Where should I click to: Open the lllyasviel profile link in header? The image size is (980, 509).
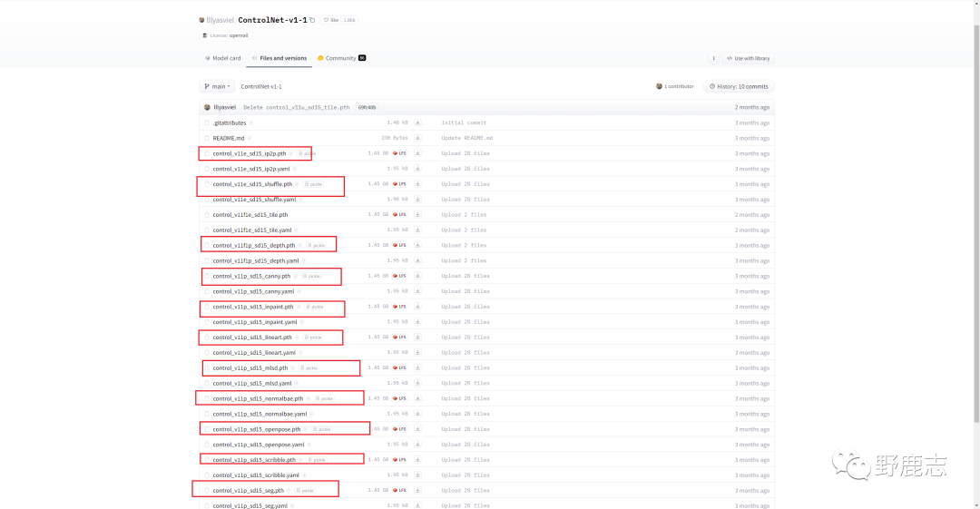click(x=220, y=20)
